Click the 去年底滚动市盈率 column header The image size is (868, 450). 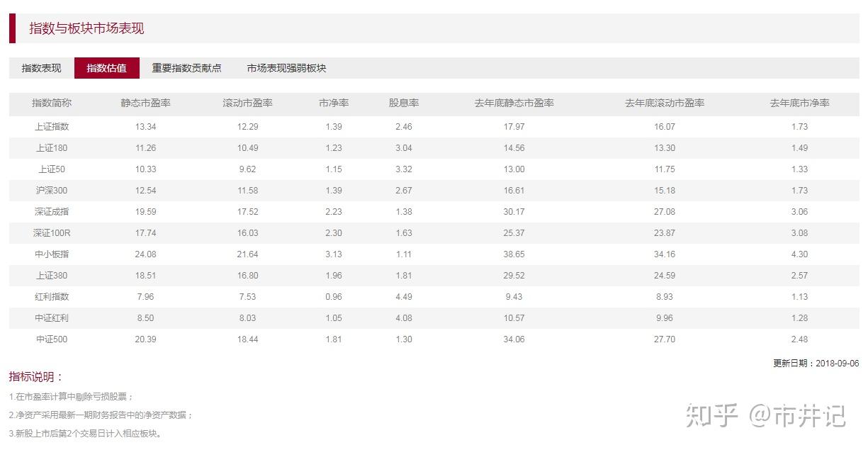[x=665, y=103]
